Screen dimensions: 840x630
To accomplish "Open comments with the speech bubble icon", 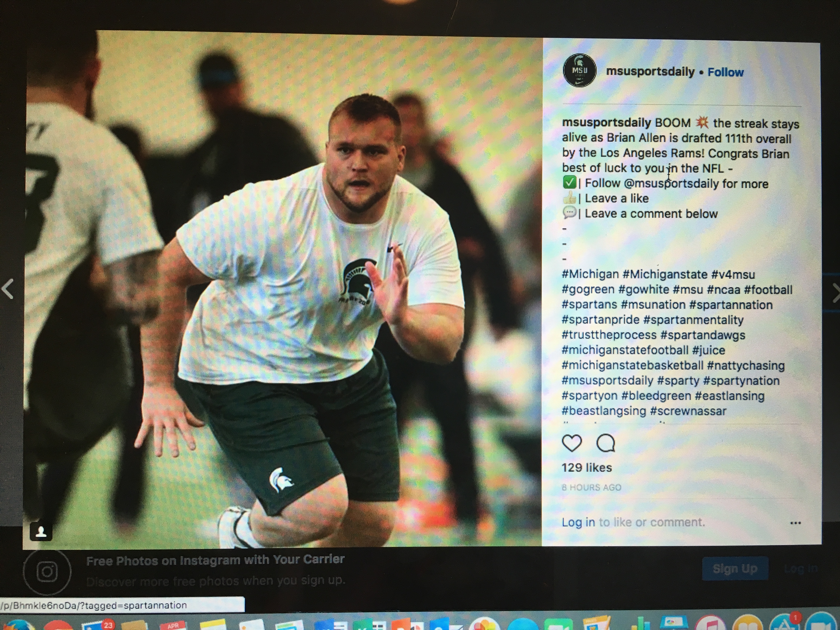I will (606, 443).
